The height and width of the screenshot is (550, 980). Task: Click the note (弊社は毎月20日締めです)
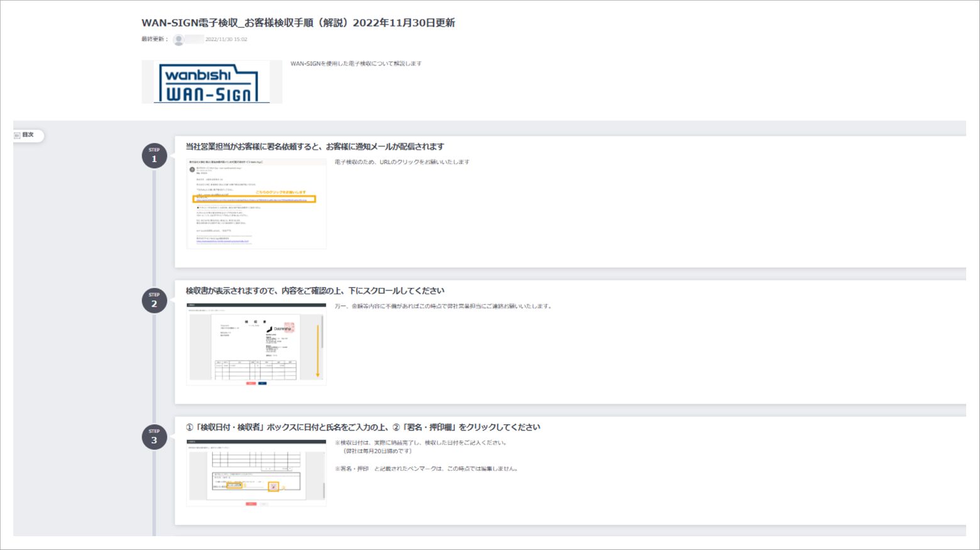point(377,451)
